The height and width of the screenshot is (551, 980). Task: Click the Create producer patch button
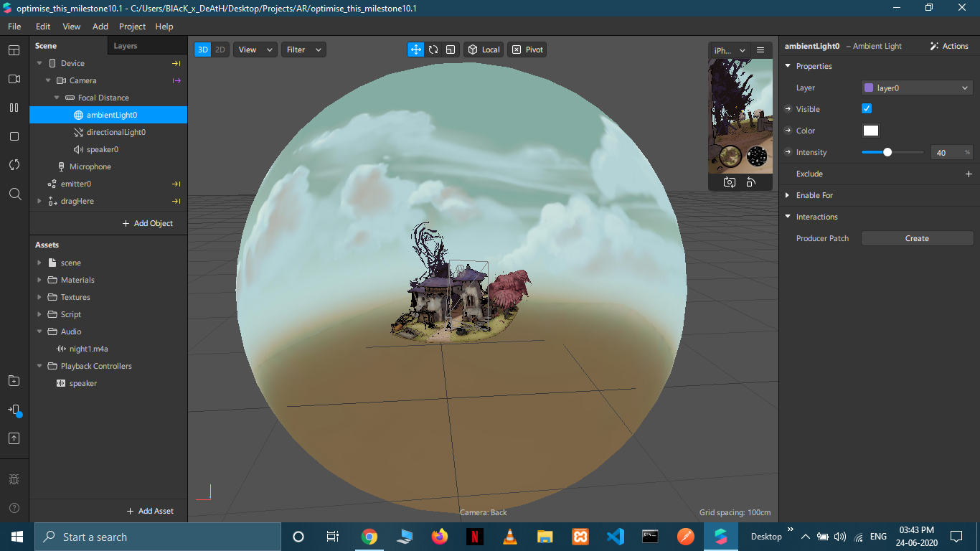(917, 238)
